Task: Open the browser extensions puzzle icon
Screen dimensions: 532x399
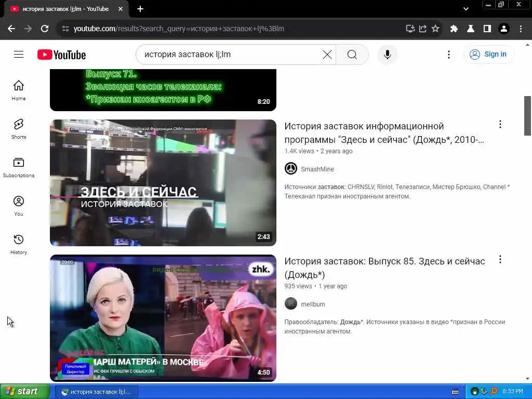Action: (x=454, y=29)
